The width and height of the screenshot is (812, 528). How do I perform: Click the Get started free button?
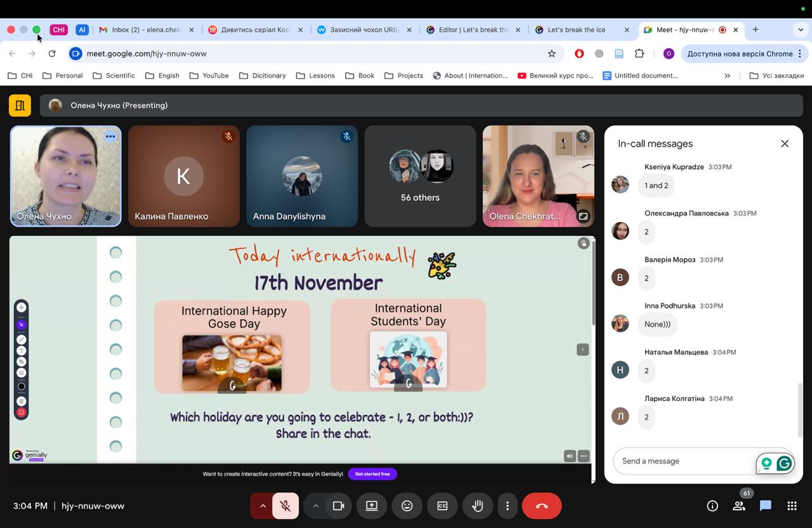(372, 474)
